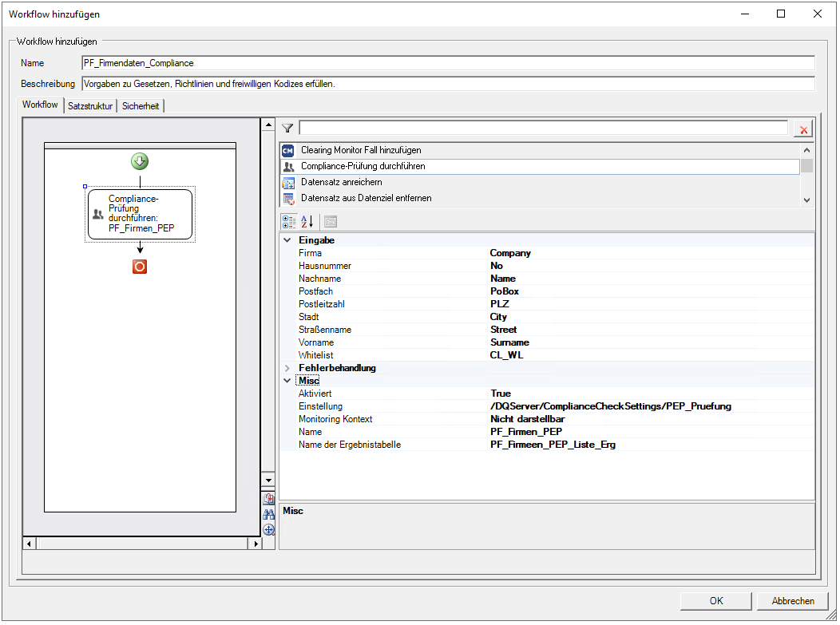The image size is (840, 625).
Task: Clear the filter with the red X
Action: click(x=803, y=129)
